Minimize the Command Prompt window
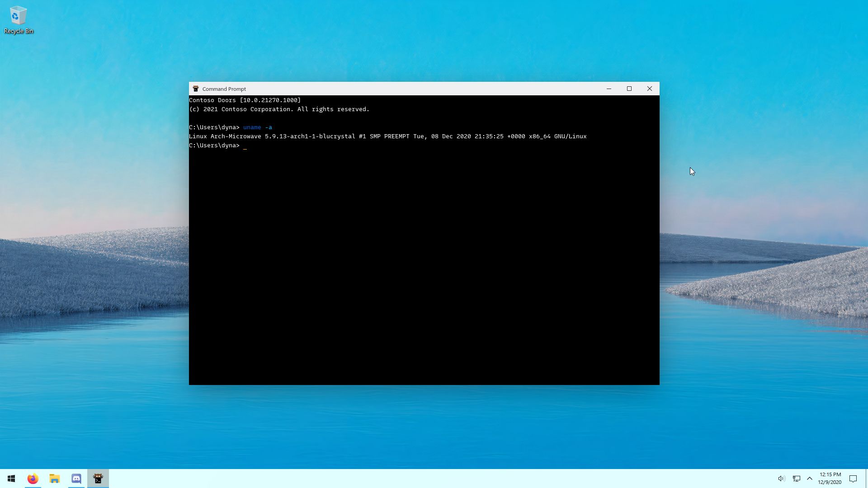This screenshot has width=868, height=488. (x=609, y=89)
